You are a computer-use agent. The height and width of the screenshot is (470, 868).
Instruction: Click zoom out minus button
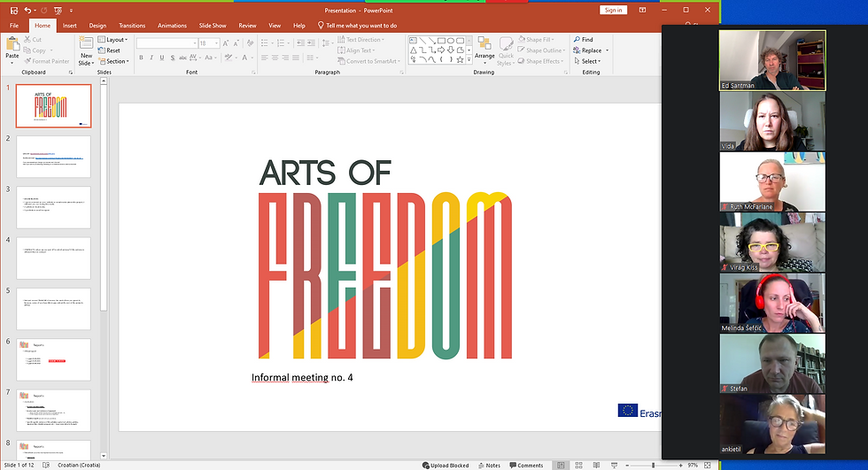coord(627,466)
